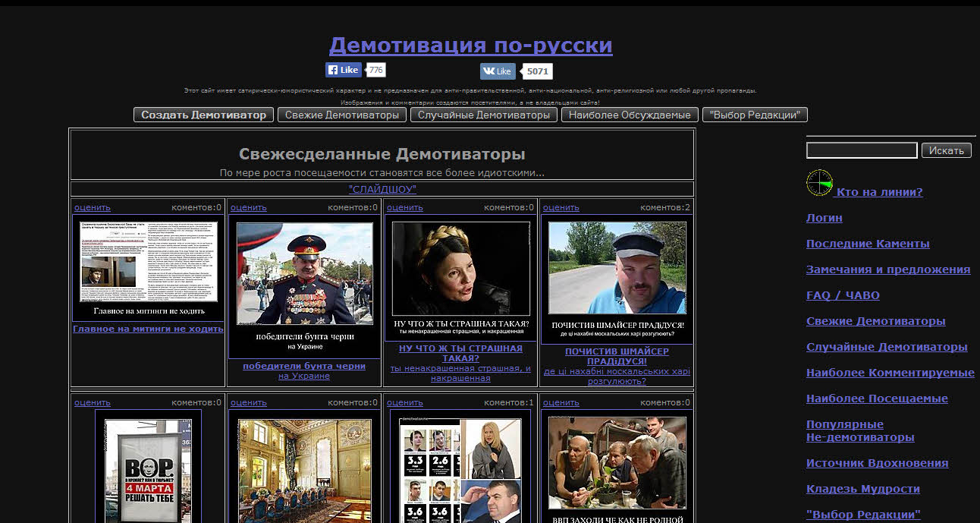Viewport: 980px width, 523px height.
Task: Open sidebar link "Случайные Демотиваторы"
Action: pos(887,347)
